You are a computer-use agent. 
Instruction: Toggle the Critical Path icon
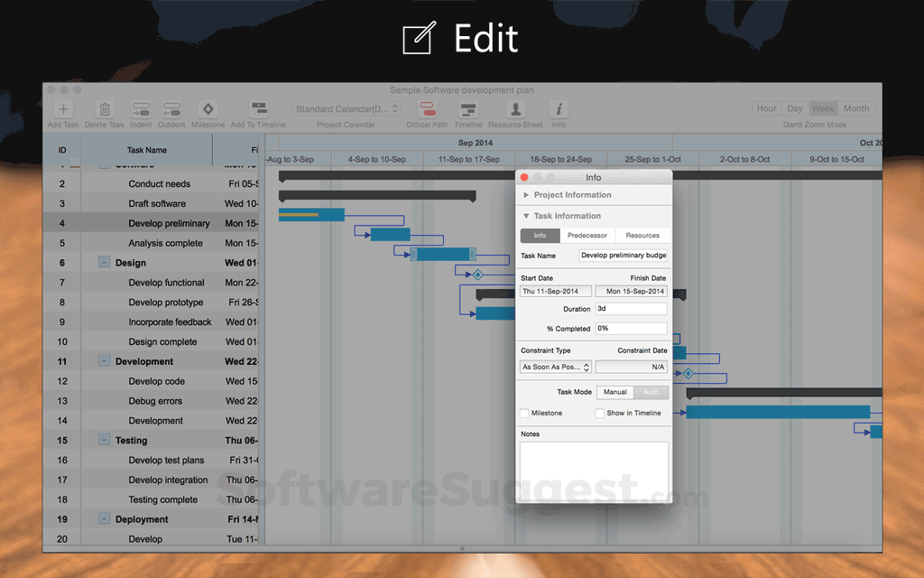pyautogui.click(x=427, y=110)
